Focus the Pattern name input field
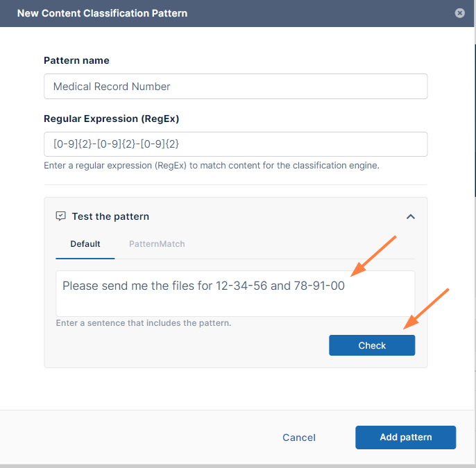This screenshot has width=476, height=468. [235, 87]
